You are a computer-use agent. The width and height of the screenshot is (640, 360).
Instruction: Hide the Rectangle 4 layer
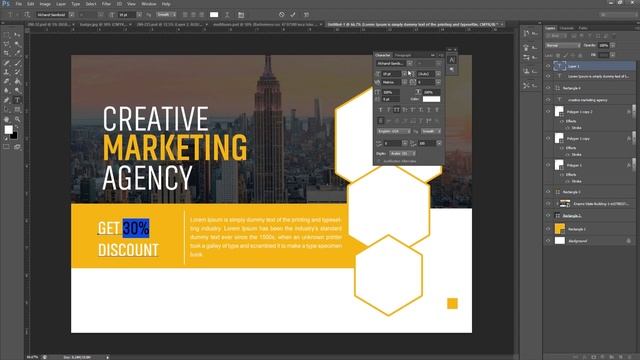pyautogui.click(x=548, y=88)
